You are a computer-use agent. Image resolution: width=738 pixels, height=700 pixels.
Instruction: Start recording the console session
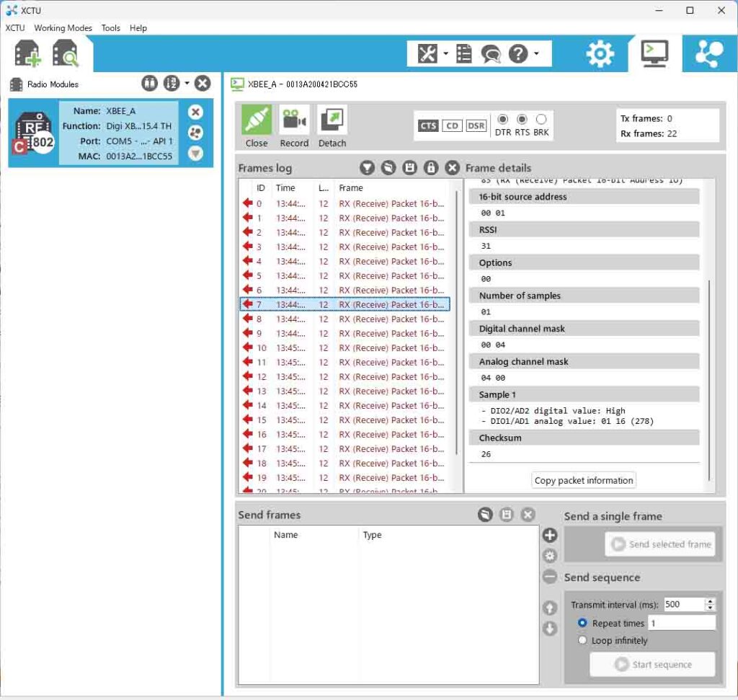click(294, 127)
